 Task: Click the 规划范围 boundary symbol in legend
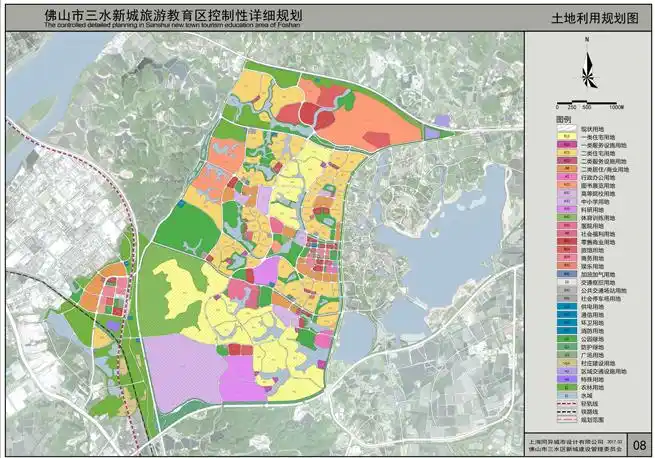[x=565, y=421]
